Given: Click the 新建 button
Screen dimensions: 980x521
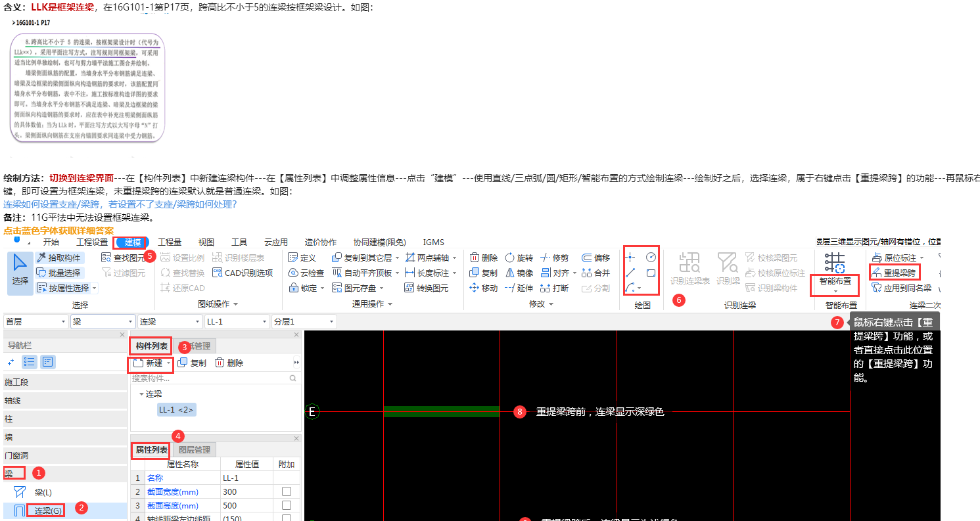Looking at the screenshot, I should click(x=151, y=363).
